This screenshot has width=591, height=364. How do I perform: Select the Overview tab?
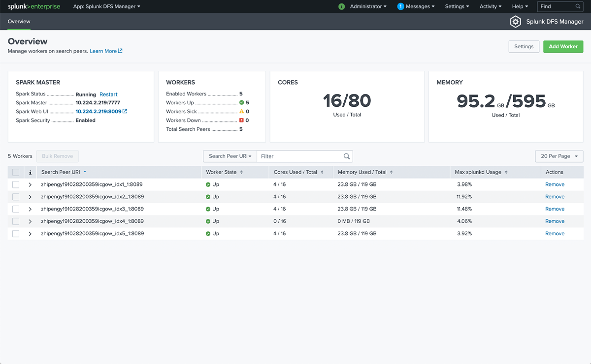pyautogui.click(x=19, y=22)
